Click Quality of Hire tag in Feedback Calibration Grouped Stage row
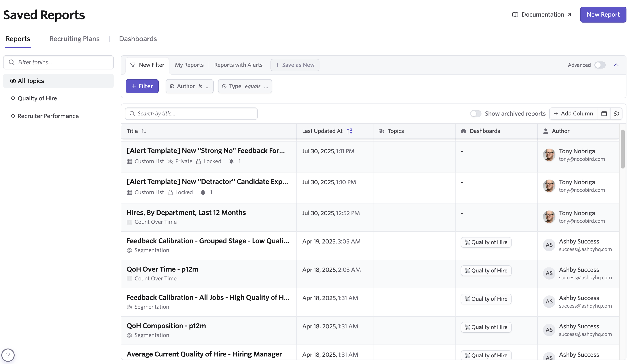The width and height of the screenshot is (630, 364). (x=486, y=242)
